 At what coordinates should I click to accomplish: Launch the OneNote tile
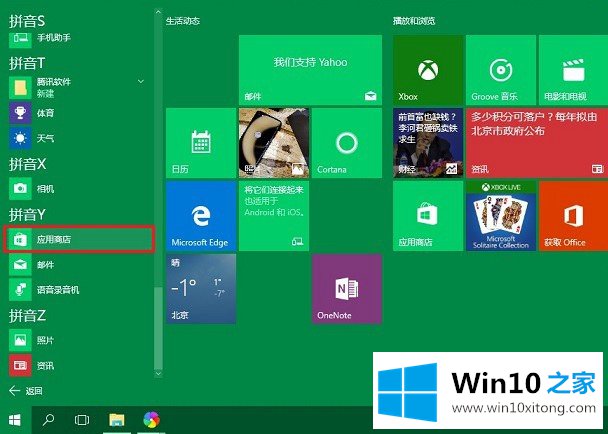(347, 289)
